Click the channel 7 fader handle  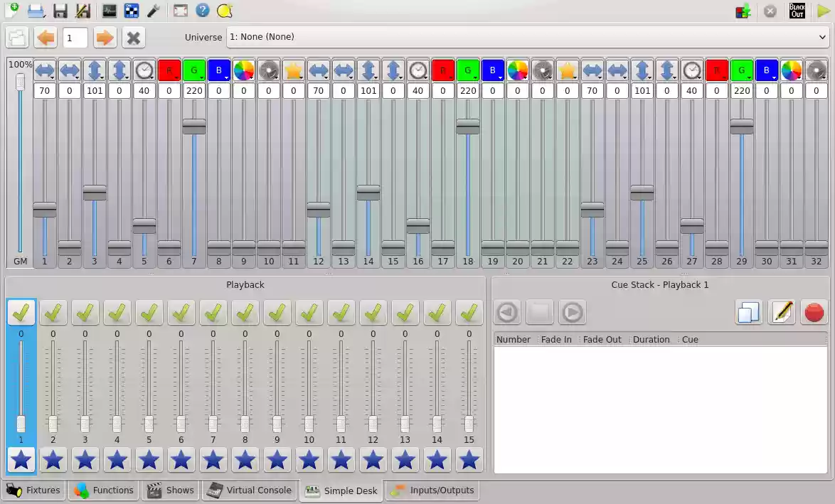click(194, 127)
